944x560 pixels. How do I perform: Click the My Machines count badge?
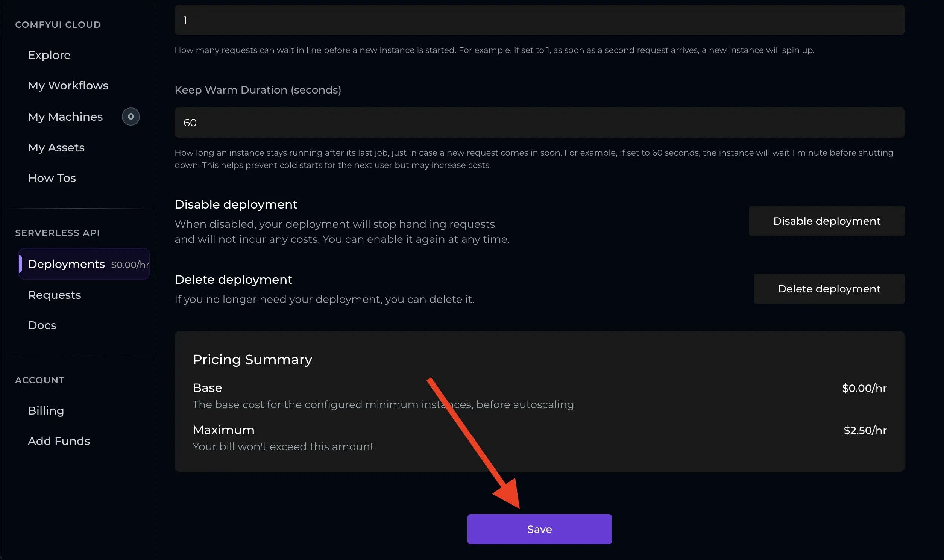pos(131,117)
